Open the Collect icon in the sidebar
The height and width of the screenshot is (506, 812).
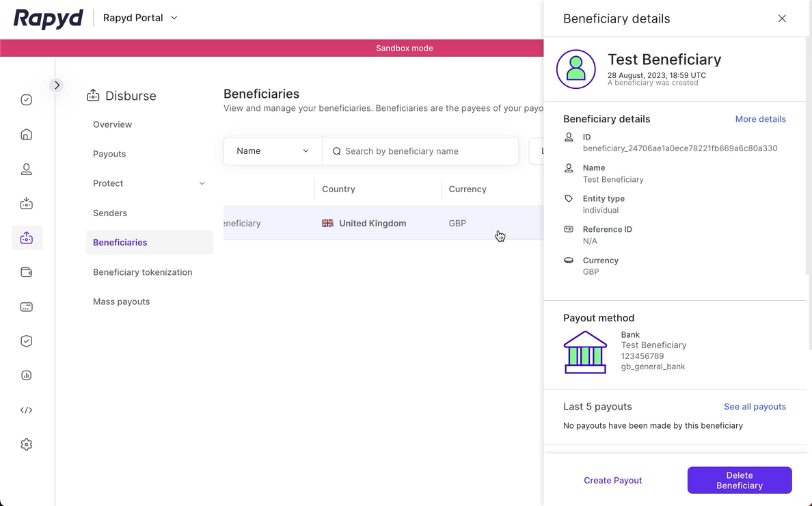coord(26,203)
